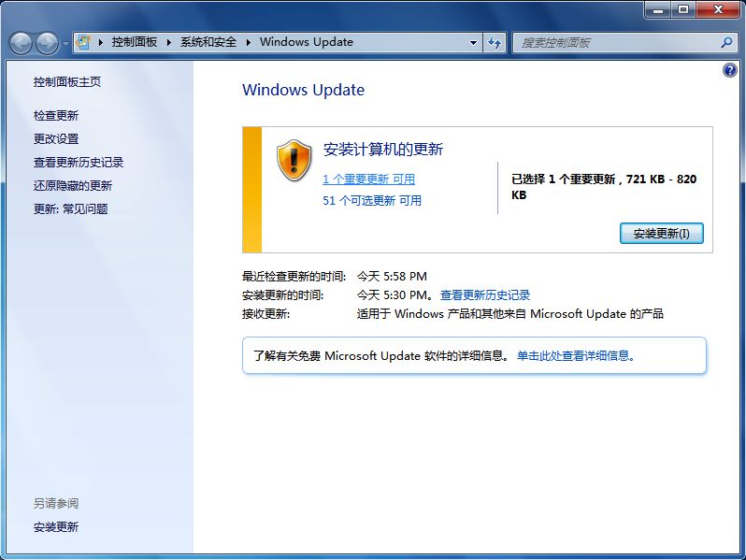Click the magnifier search icon
This screenshot has height=560, width=746.
[x=726, y=42]
